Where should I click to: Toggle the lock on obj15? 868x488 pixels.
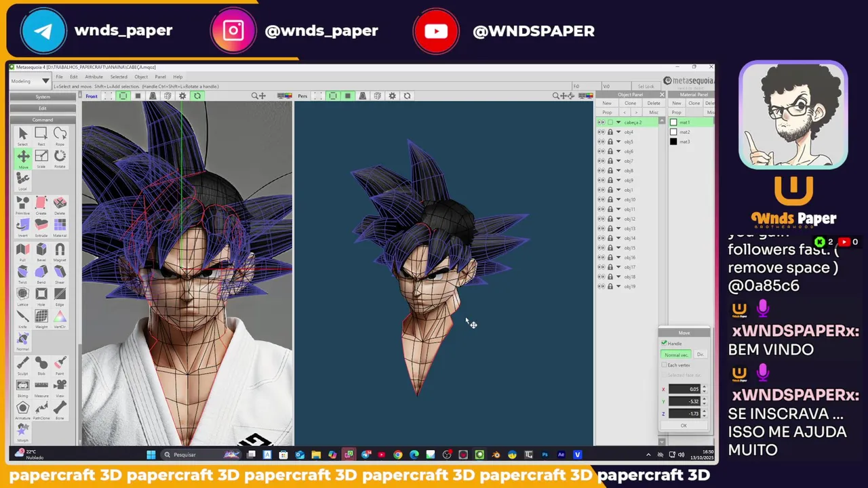610,247
